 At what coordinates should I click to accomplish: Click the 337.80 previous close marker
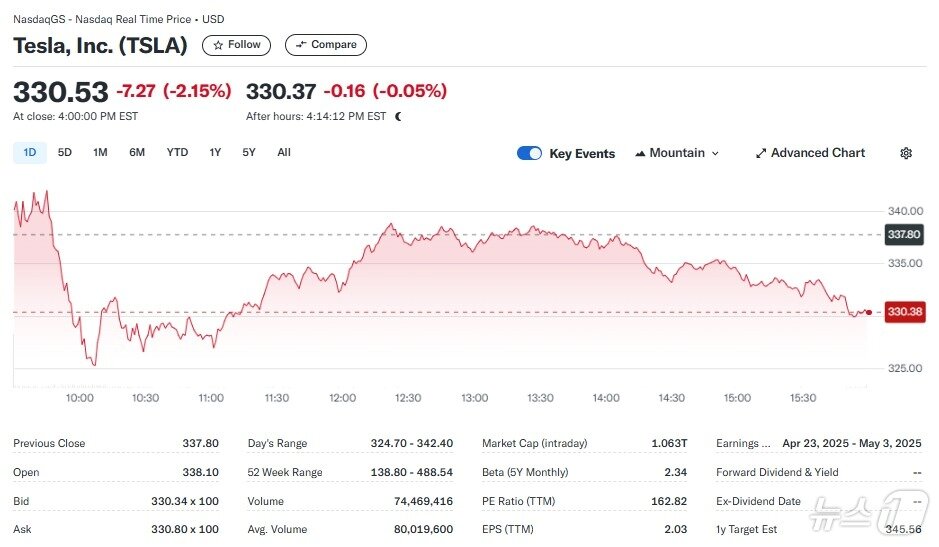coord(903,235)
